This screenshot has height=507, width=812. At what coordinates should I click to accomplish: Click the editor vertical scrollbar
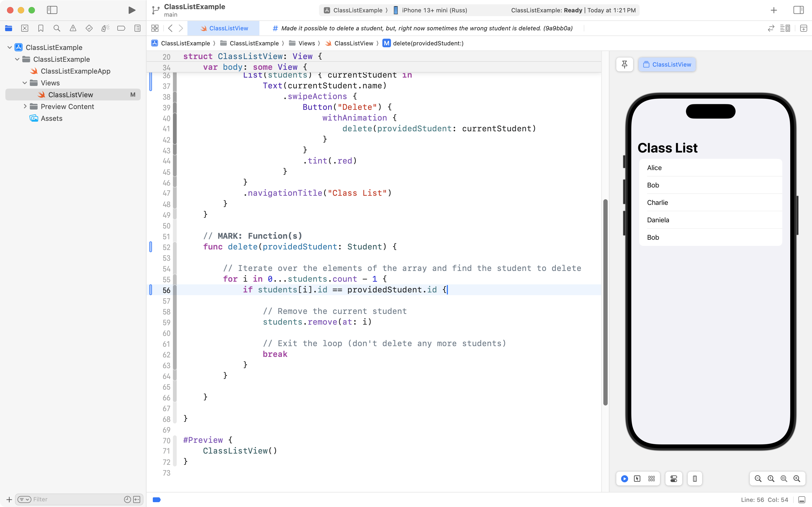tap(605, 302)
